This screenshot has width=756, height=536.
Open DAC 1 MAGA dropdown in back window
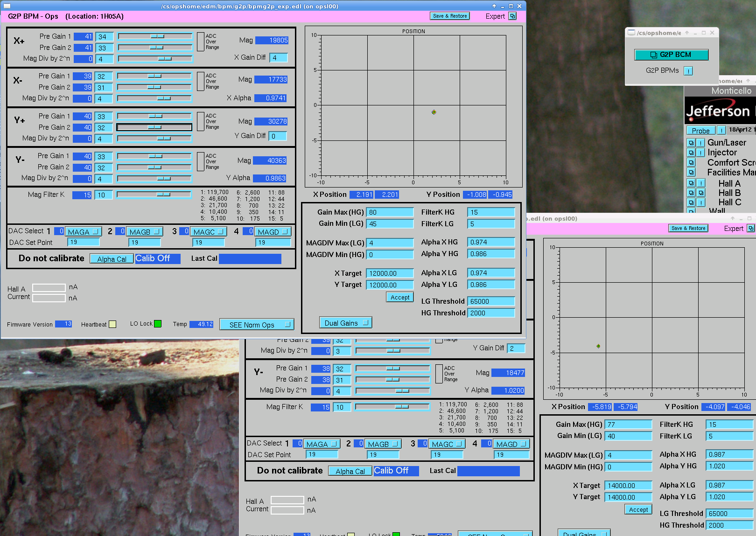pos(322,444)
